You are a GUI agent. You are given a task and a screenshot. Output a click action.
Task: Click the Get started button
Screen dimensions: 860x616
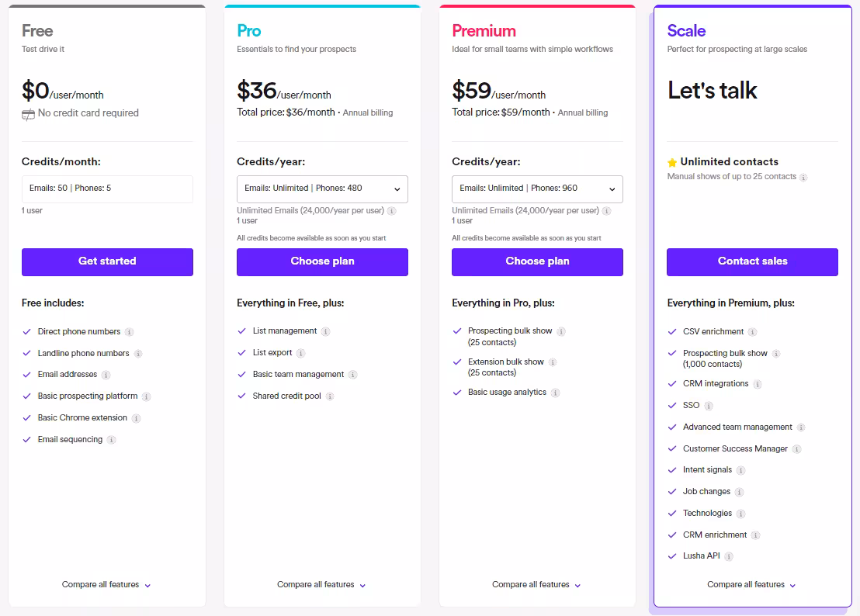click(107, 261)
